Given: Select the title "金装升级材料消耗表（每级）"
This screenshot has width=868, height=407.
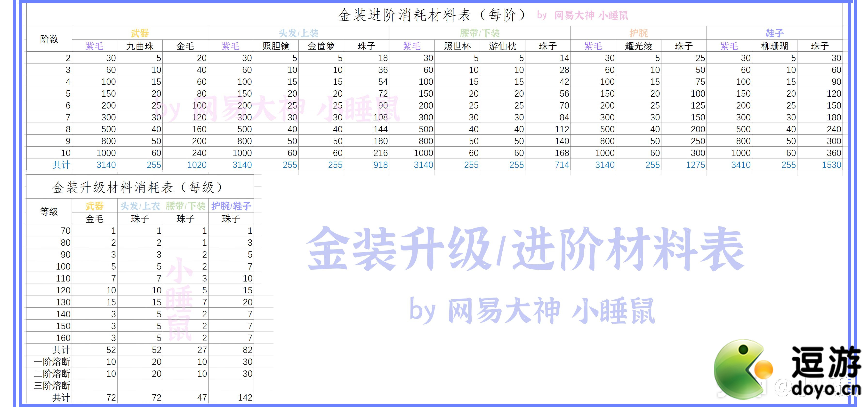Looking at the screenshot, I should point(137,187).
